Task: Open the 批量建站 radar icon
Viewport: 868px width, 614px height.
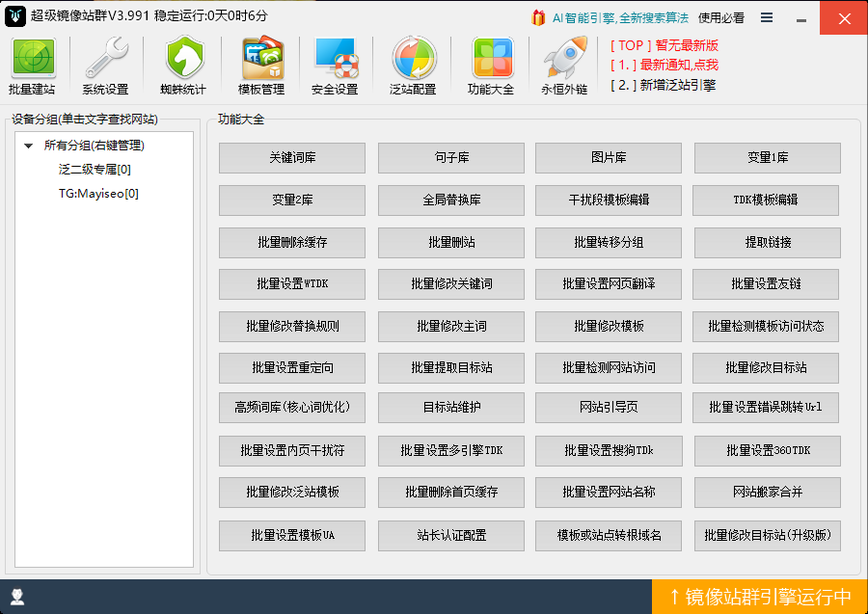Action: (x=32, y=58)
